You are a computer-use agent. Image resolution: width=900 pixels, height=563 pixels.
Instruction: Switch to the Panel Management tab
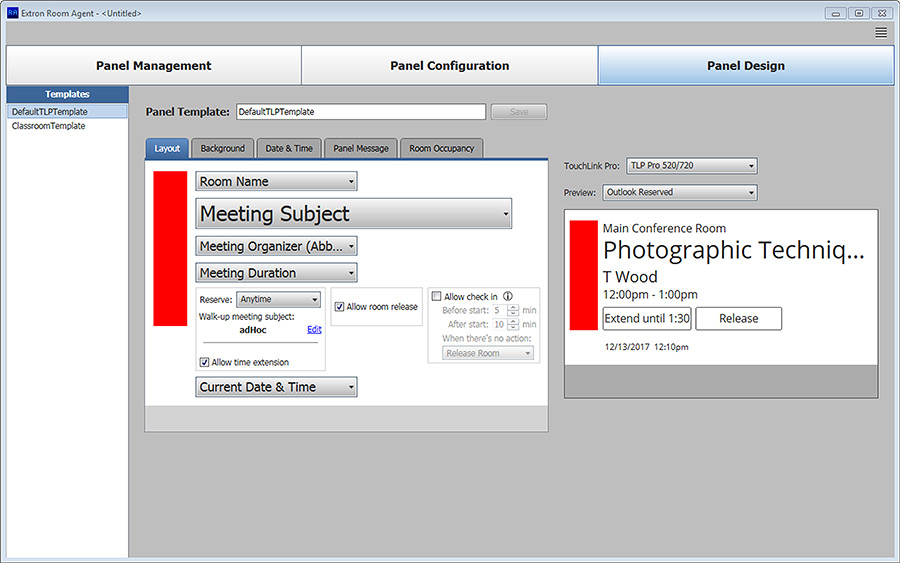[154, 66]
